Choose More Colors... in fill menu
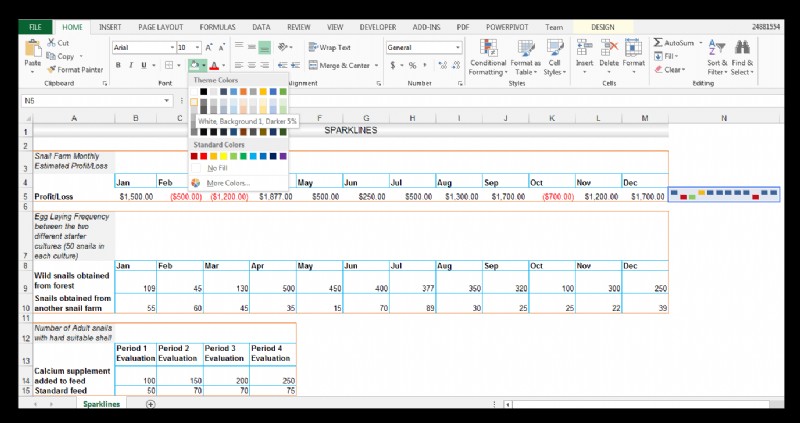The width and height of the screenshot is (800, 423). pos(228,183)
